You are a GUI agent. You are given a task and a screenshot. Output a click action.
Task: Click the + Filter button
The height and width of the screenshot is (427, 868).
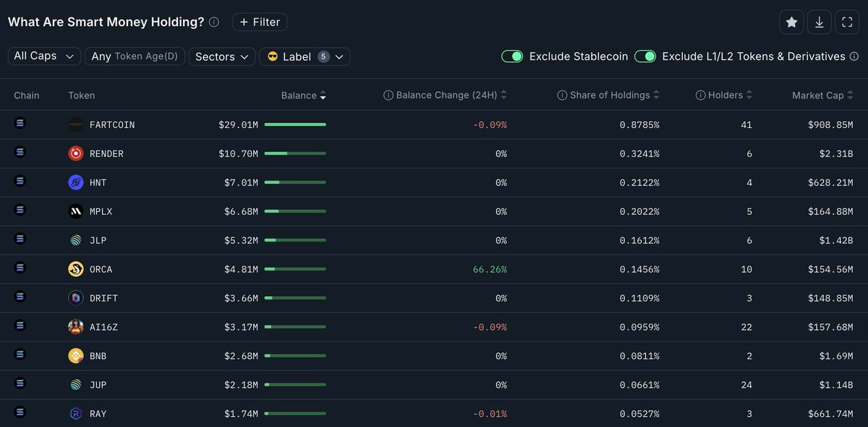[x=260, y=22]
